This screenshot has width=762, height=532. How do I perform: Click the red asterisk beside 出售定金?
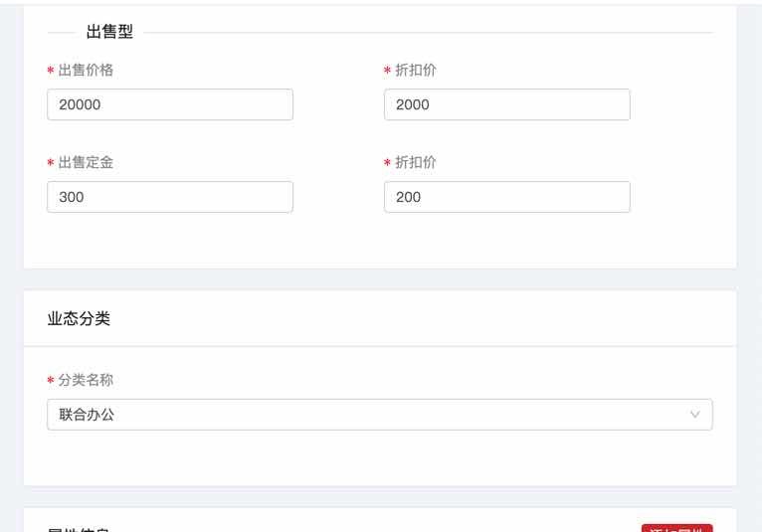tap(51, 164)
